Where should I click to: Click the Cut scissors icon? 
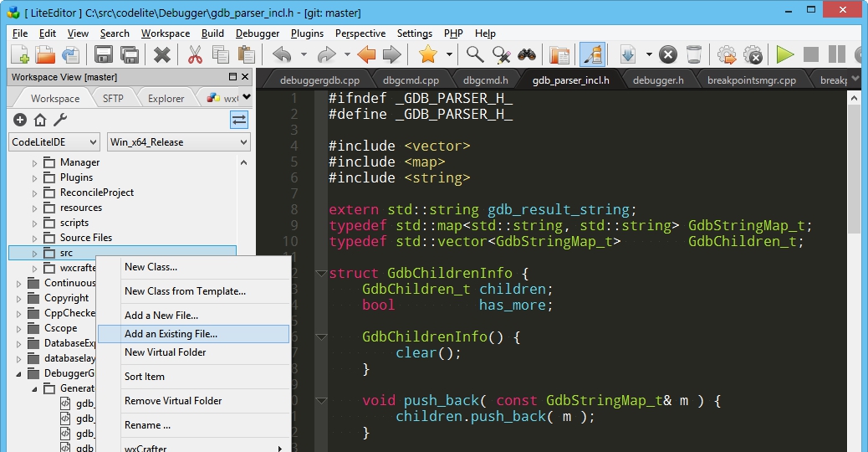(194, 55)
